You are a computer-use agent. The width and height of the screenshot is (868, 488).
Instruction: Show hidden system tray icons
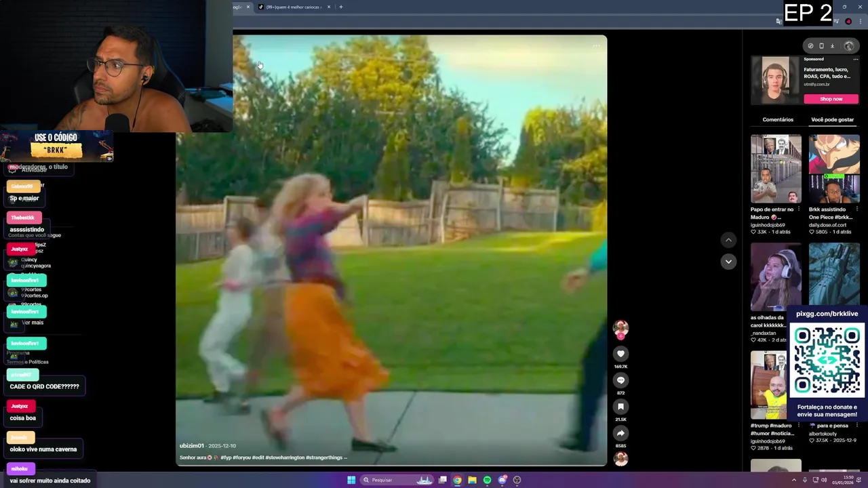click(794, 480)
